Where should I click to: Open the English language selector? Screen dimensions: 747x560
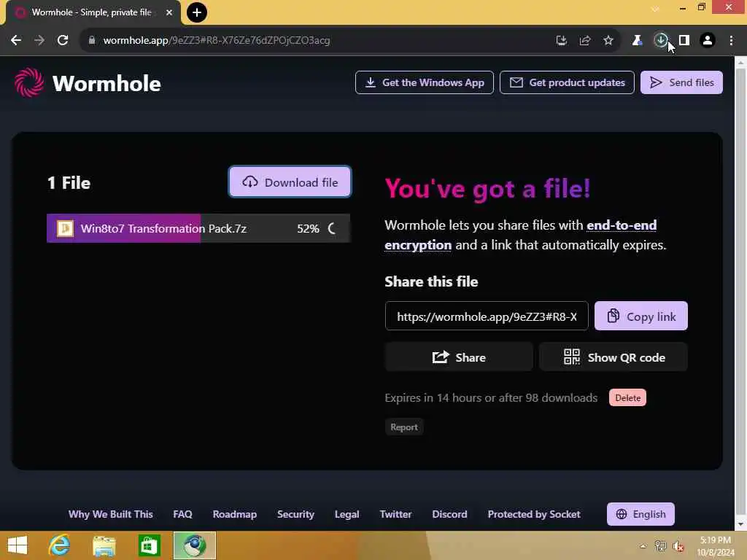[x=640, y=514]
